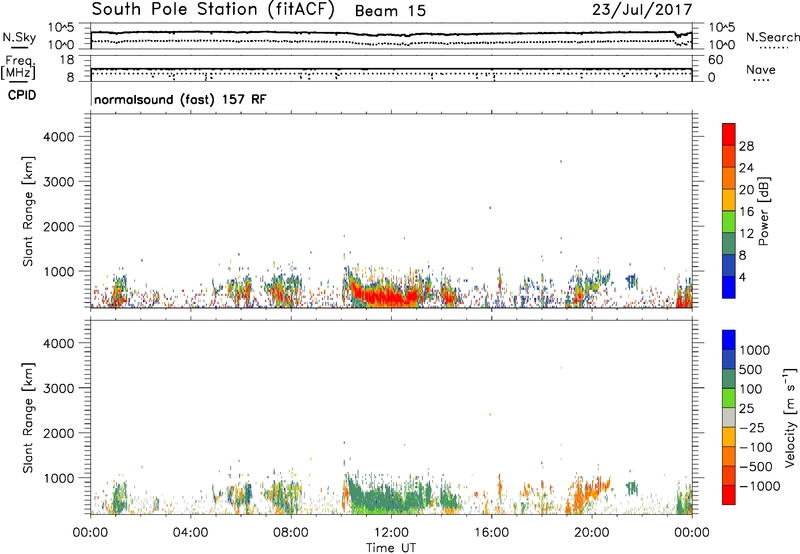
Task: Click the '-1000' velocity colorbar tick label
Action: click(759, 486)
